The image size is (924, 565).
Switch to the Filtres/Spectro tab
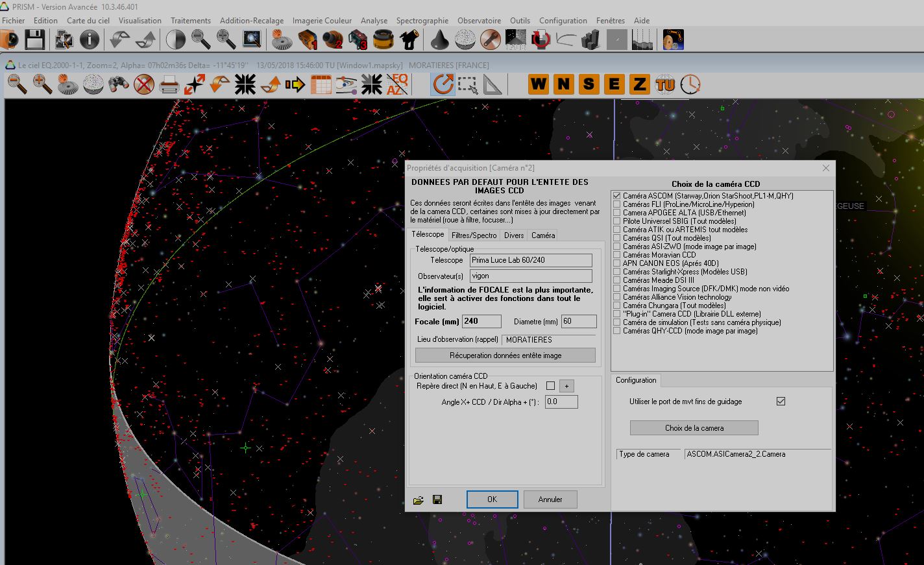point(474,235)
